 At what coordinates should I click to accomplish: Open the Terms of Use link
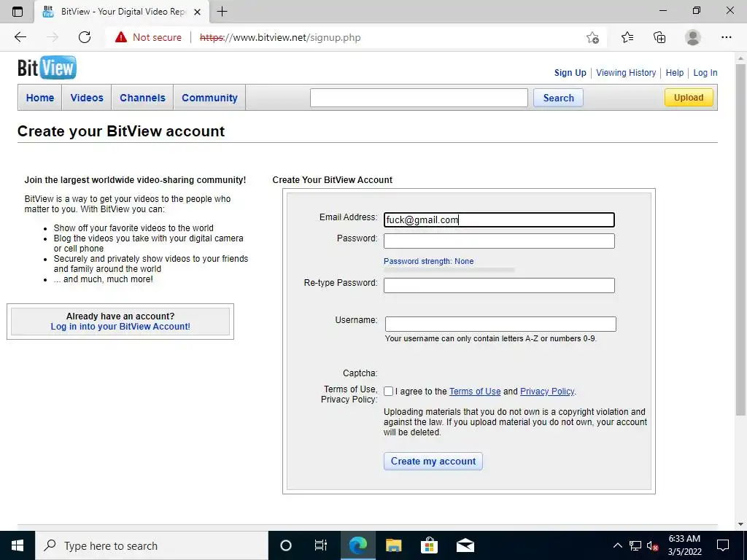click(475, 392)
